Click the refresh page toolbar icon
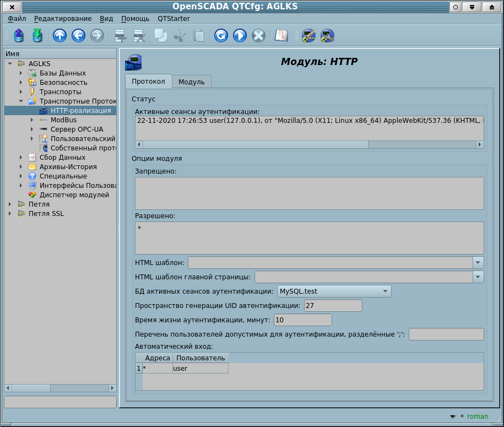Image resolution: width=504 pixels, height=427 pixels. click(x=221, y=36)
